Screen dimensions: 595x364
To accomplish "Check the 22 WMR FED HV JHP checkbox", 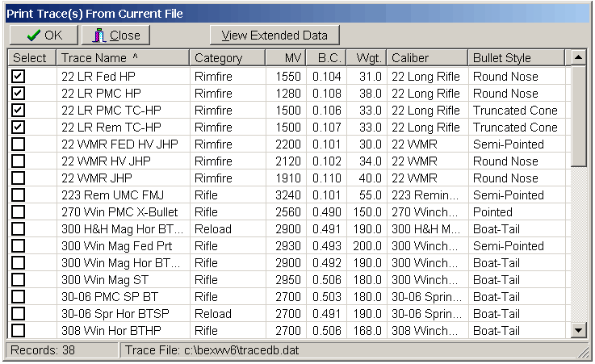I will pyautogui.click(x=18, y=144).
